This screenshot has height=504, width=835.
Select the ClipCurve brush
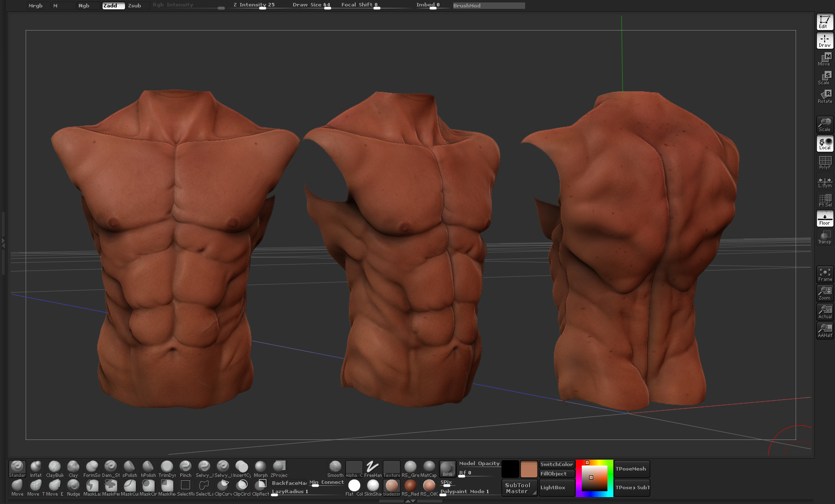223,487
